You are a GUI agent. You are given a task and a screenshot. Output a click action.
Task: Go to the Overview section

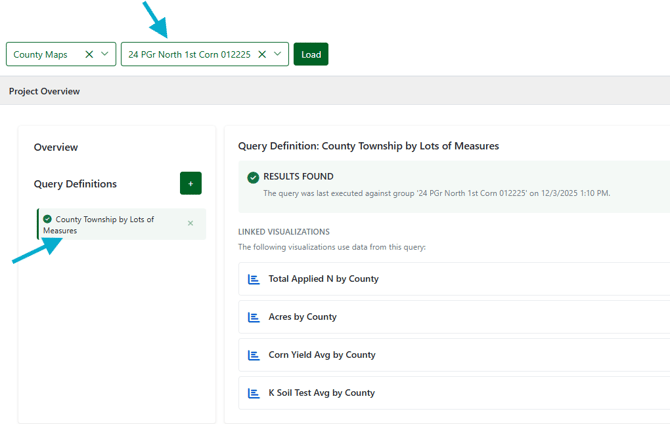click(x=56, y=147)
